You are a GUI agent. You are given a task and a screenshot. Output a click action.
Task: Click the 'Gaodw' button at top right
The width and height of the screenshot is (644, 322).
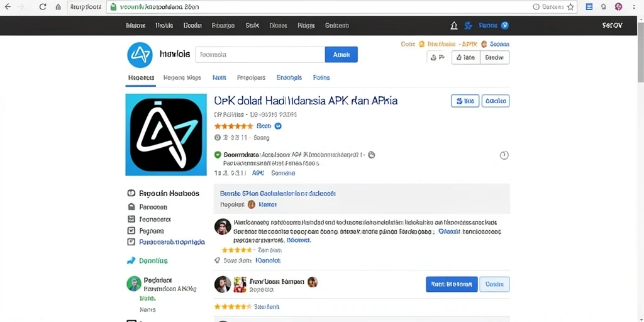pos(494,57)
